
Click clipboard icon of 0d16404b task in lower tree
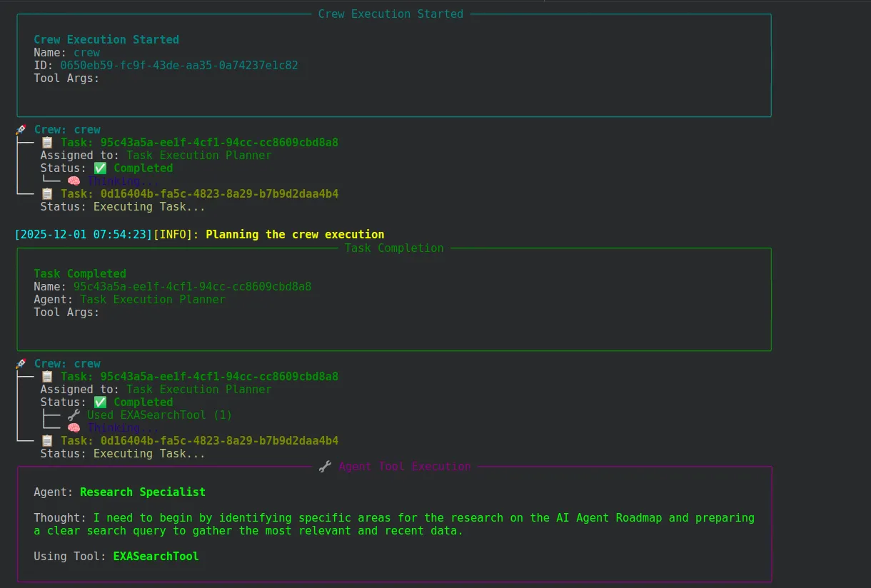[x=47, y=441]
